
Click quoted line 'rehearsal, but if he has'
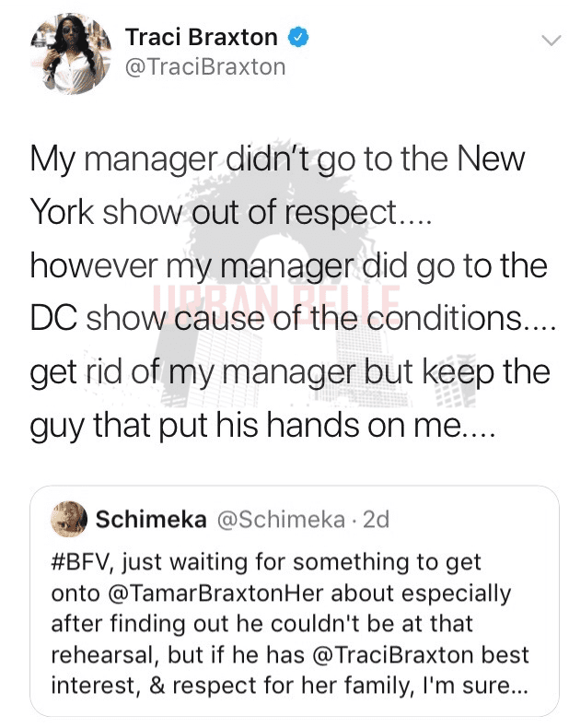[178, 655]
